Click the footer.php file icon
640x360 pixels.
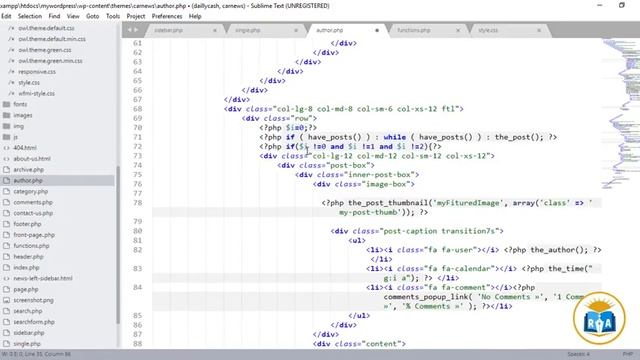pyautogui.click(x=7, y=224)
